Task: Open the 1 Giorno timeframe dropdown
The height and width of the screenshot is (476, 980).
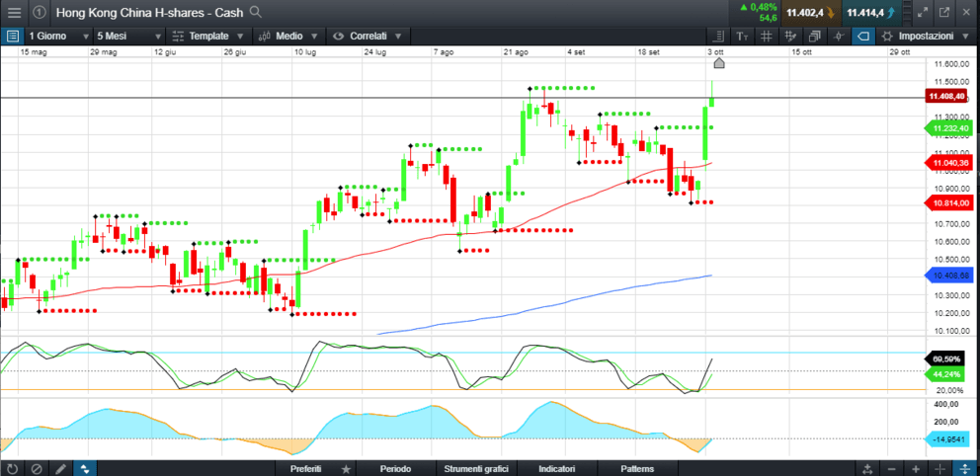Action: point(58,37)
